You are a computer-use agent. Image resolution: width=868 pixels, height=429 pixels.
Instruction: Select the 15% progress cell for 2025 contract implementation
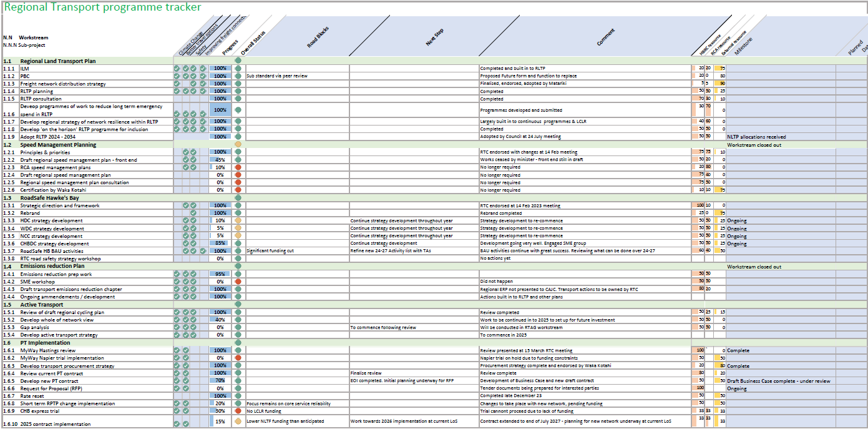pos(220,422)
